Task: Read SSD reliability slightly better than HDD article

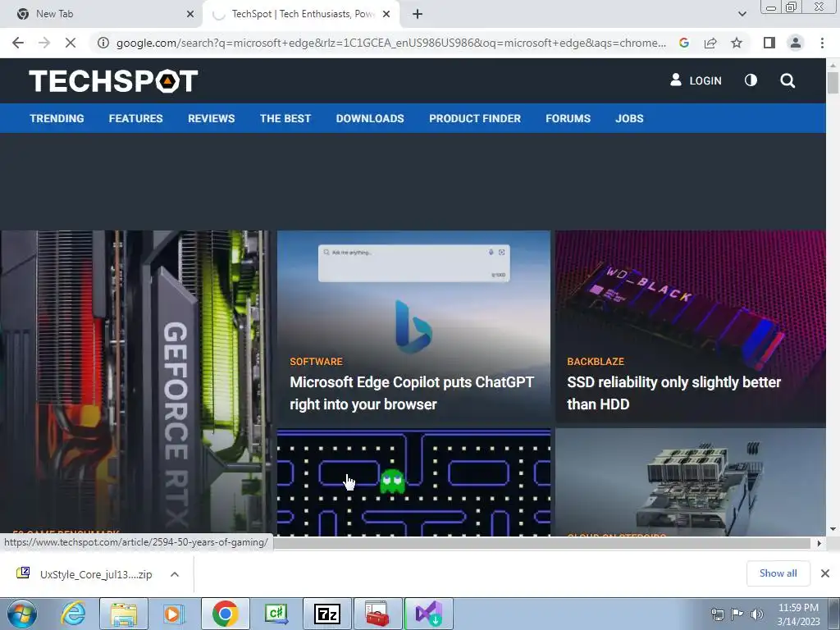Action: click(673, 393)
